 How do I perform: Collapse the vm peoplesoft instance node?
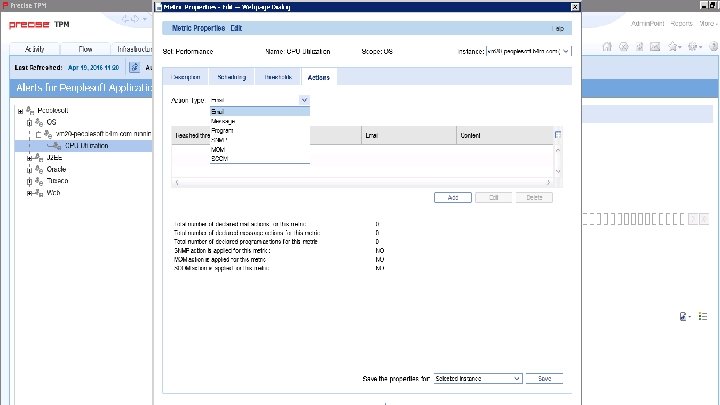point(39,135)
